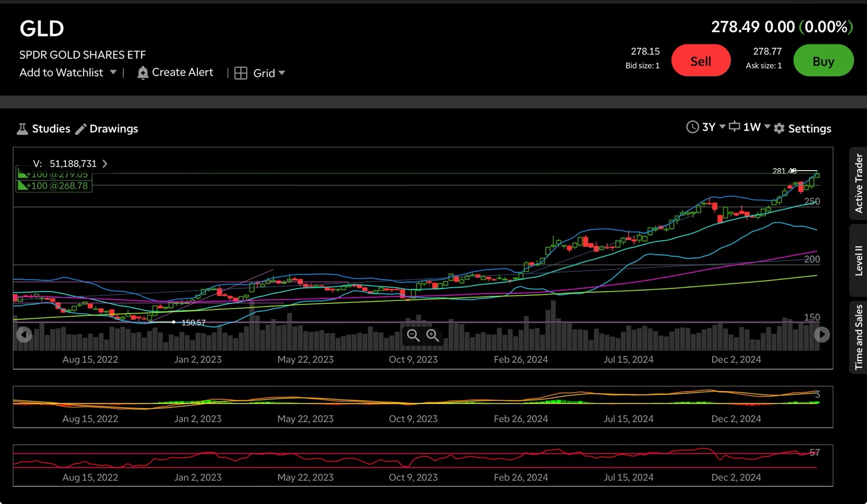Click Studies label
867x504 pixels.
[x=51, y=129]
